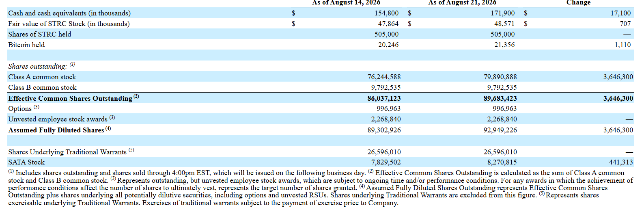
Task: Select warrants August 14 value 26,596,010
Action: (x=384, y=152)
